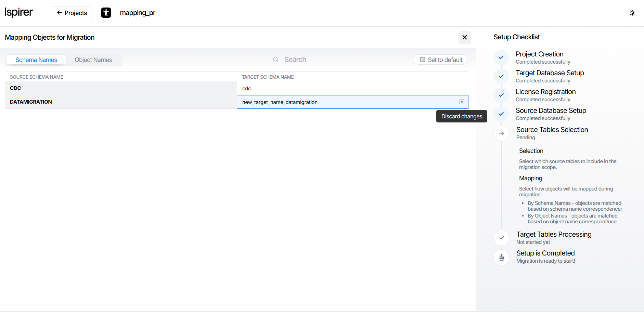Close the Mapping Objects panel
644x315 pixels.
[464, 37]
